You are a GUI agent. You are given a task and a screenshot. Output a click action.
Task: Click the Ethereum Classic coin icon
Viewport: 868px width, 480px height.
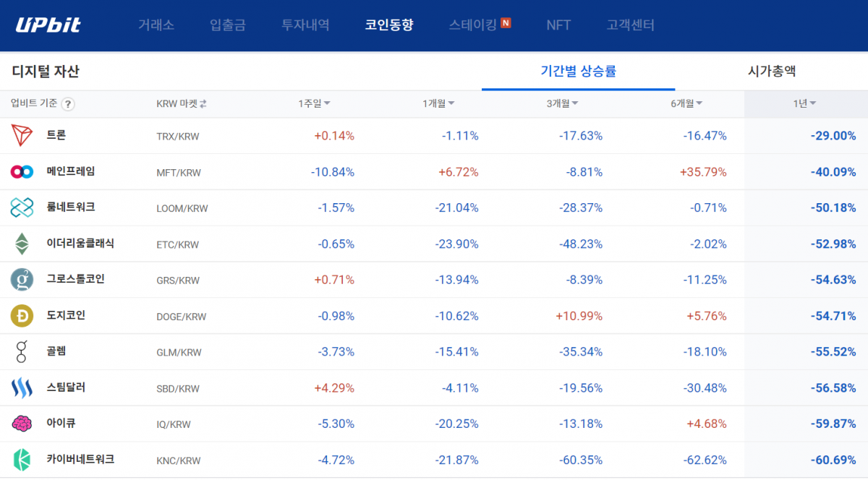tap(22, 244)
